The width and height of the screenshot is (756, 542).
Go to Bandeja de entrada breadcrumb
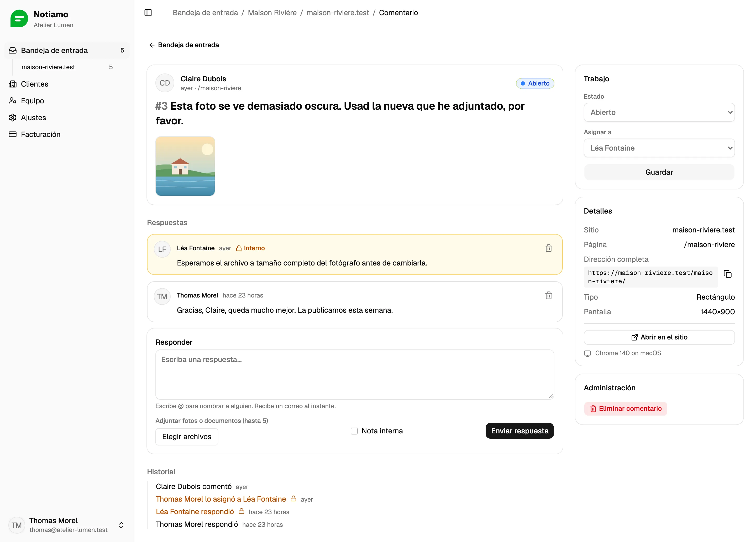(205, 13)
